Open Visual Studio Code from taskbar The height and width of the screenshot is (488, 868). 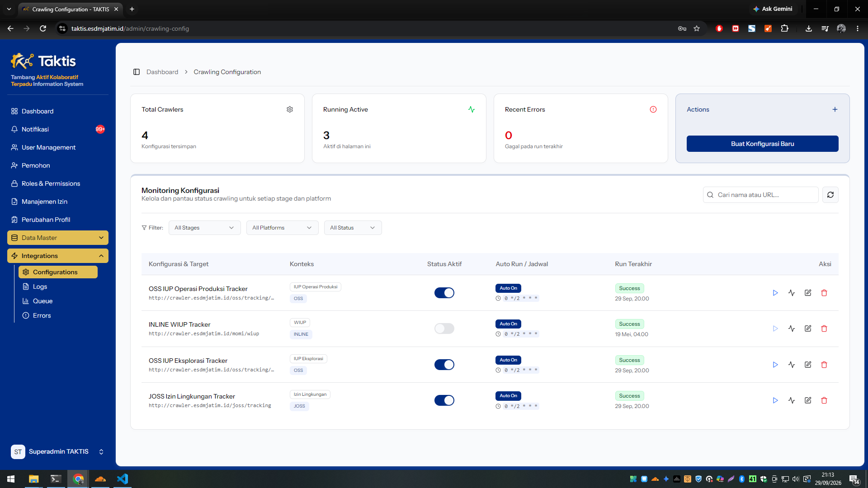coord(123,479)
